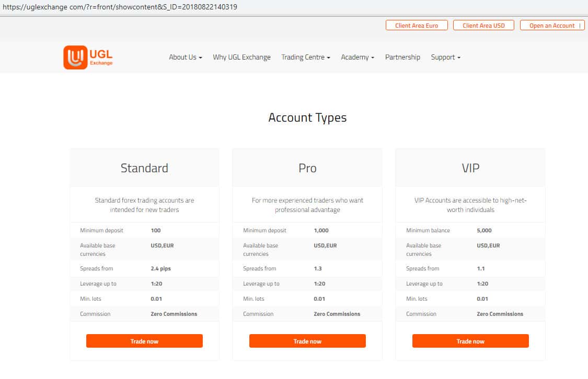Click VIP spreads value 1.1
Screen dimensions: 588x379
(x=481, y=268)
